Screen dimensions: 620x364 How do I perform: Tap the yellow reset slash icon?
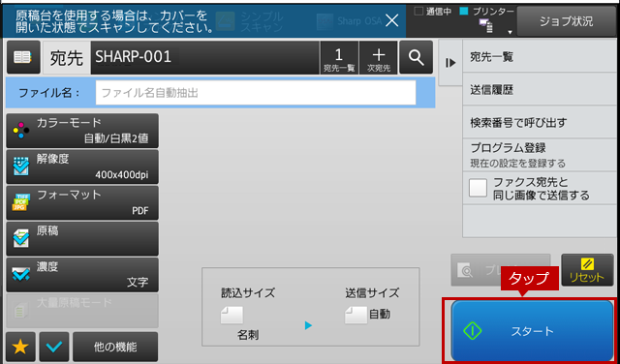(588, 263)
